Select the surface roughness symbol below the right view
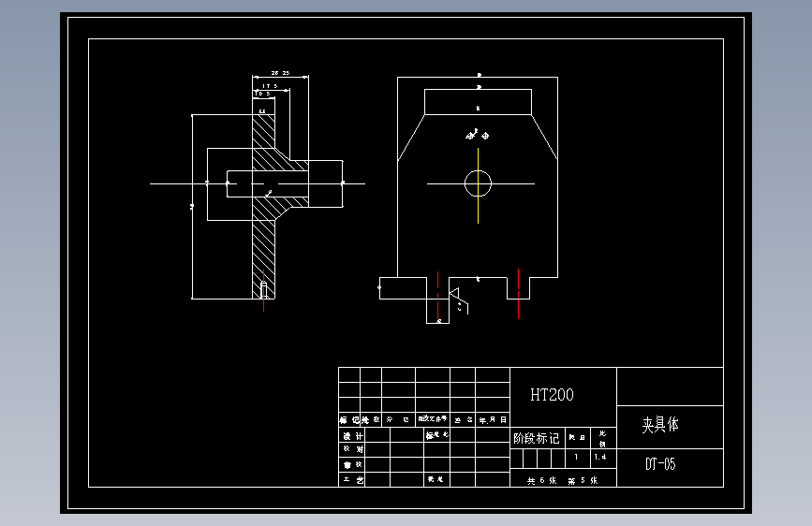Viewport: 812px width, 526px height. (458, 300)
